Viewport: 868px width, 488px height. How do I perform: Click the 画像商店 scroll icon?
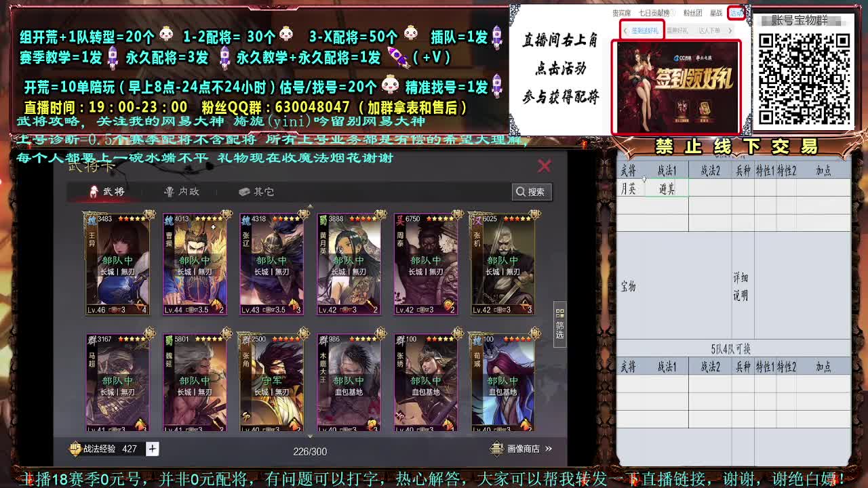(498, 449)
